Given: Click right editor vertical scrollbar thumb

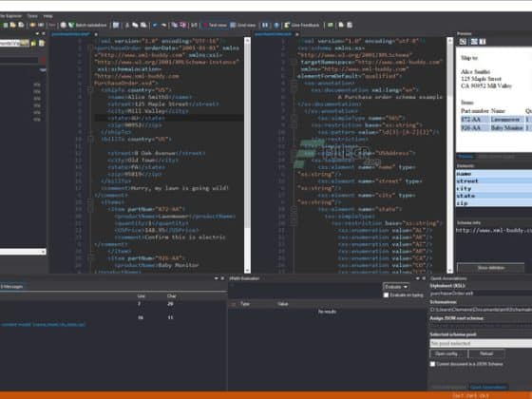Looking at the screenshot, I should [450, 70].
